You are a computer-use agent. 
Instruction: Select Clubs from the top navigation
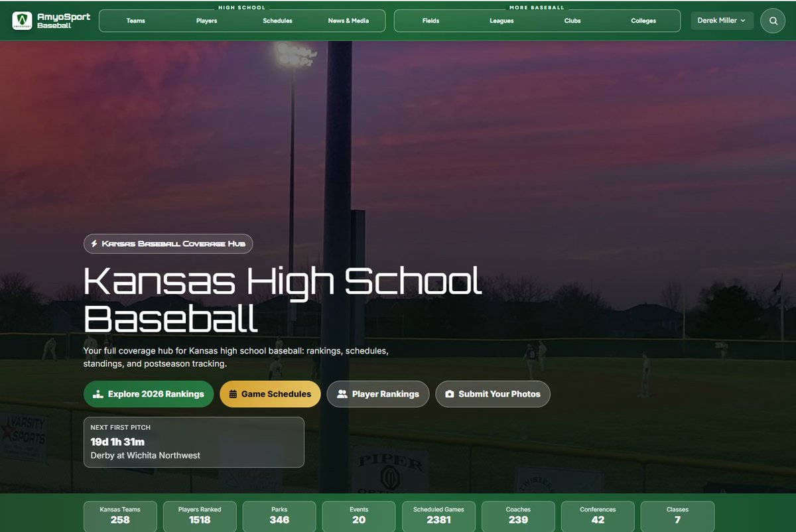tap(572, 21)
